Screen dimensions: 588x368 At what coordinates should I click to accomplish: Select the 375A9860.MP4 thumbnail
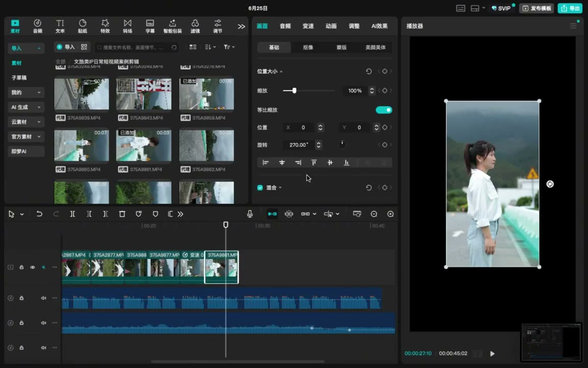pyautogui.click(x=81, y=145)
